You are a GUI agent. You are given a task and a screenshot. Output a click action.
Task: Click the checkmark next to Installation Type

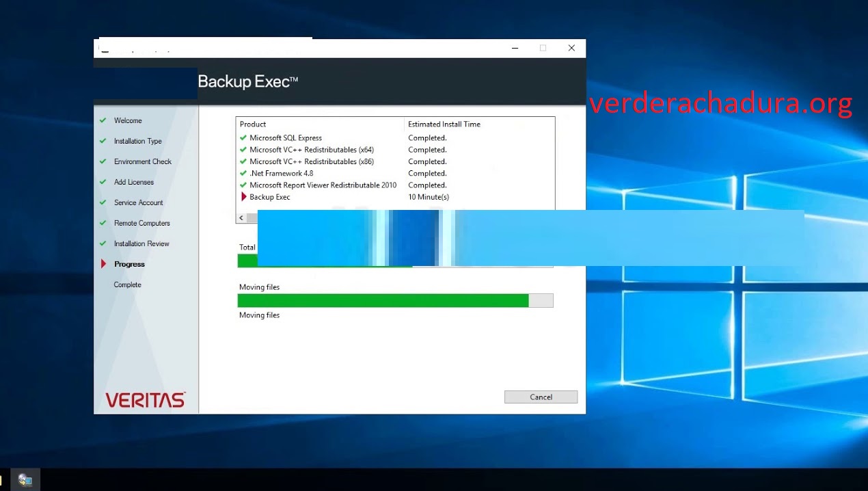pos(103,141)
